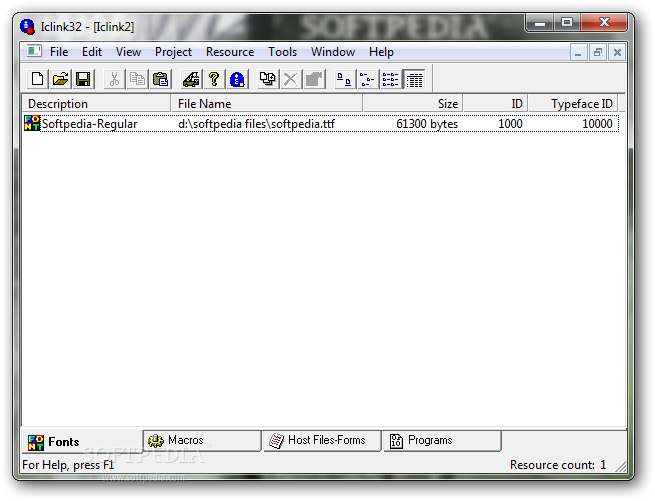
Task: Restore the inner Iclink2 document window
Action: tap(598, 53)
